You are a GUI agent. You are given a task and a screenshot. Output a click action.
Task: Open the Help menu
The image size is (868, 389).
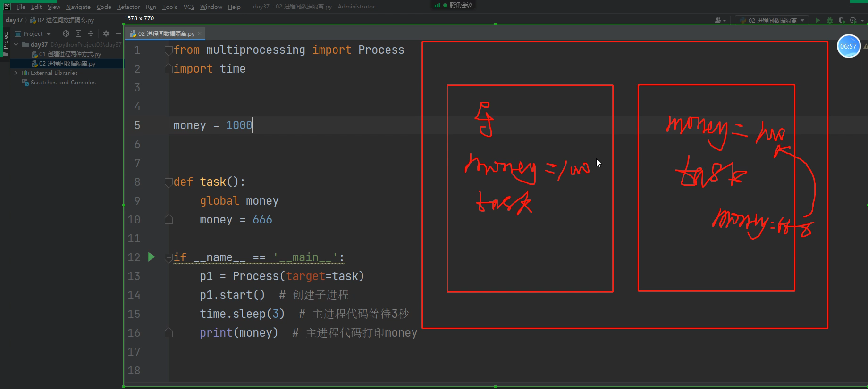[x=234, y=7]
